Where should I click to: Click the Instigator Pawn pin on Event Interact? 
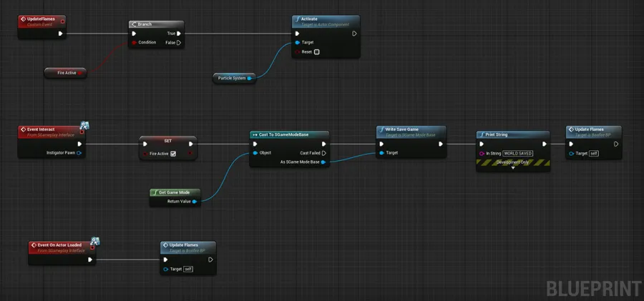(x=79, y=153)
